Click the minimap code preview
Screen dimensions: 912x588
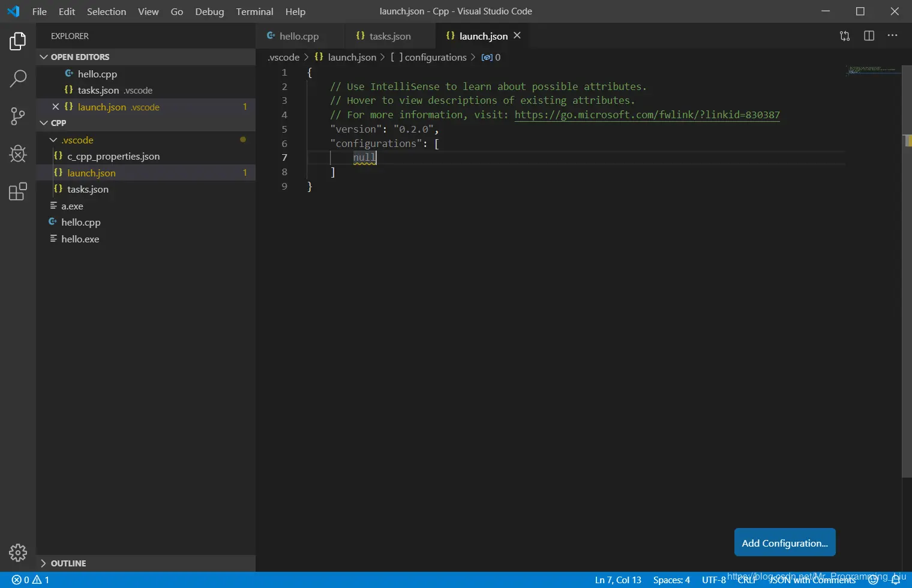point(873,70)
